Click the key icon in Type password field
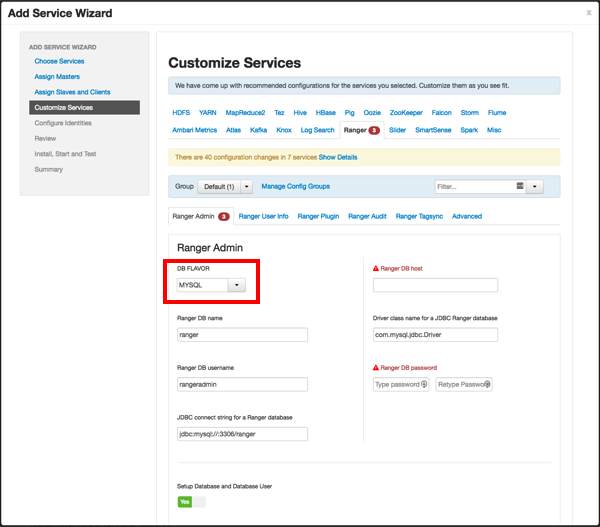Viewport: 600px width, 527px height. point(424,384)
